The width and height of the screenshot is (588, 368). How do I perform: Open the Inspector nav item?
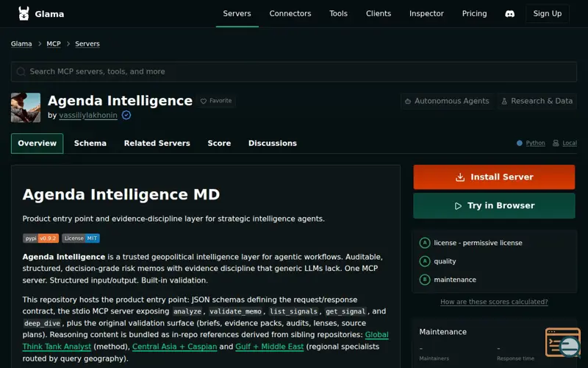(x=426, y=13)
